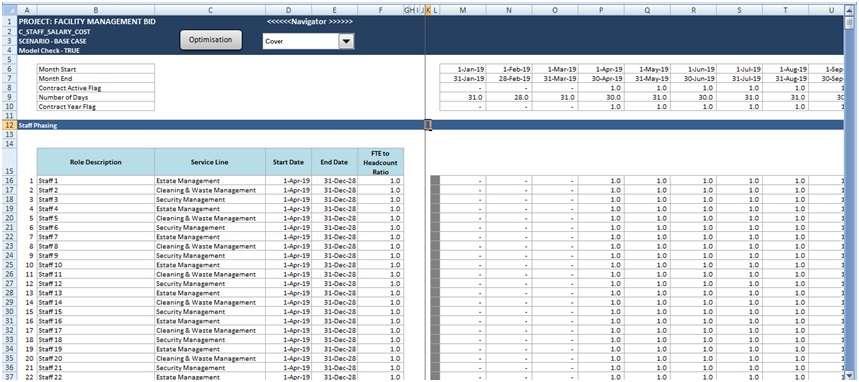This screenshot has height=382, width=859.
Task: Click the 'Number of Days' label cell
Action: 96,98
